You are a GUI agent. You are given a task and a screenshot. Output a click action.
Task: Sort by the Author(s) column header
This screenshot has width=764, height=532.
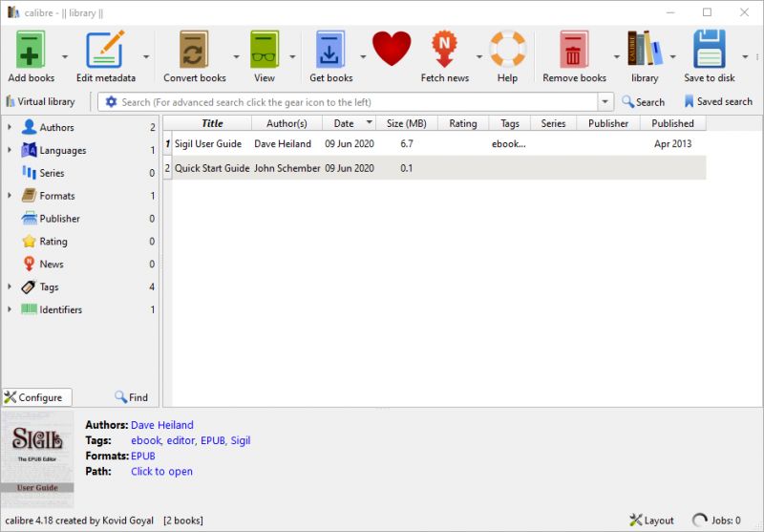[x=286, y=123]
